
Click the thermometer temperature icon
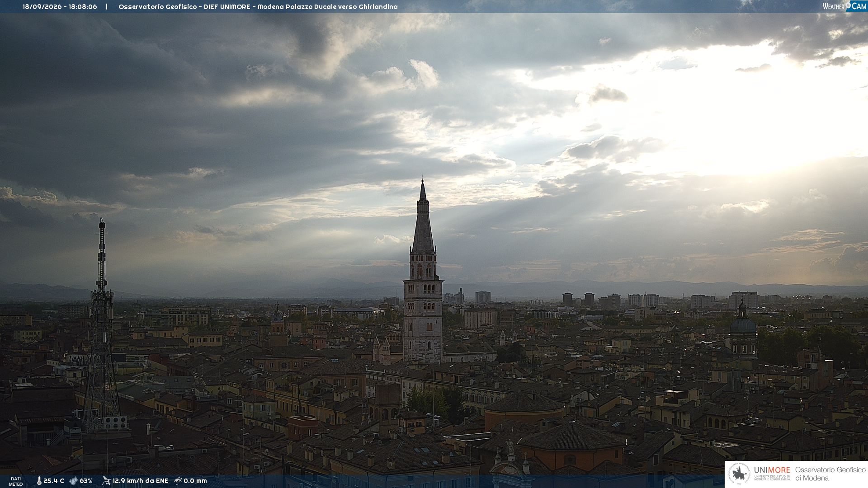point(39,481)
